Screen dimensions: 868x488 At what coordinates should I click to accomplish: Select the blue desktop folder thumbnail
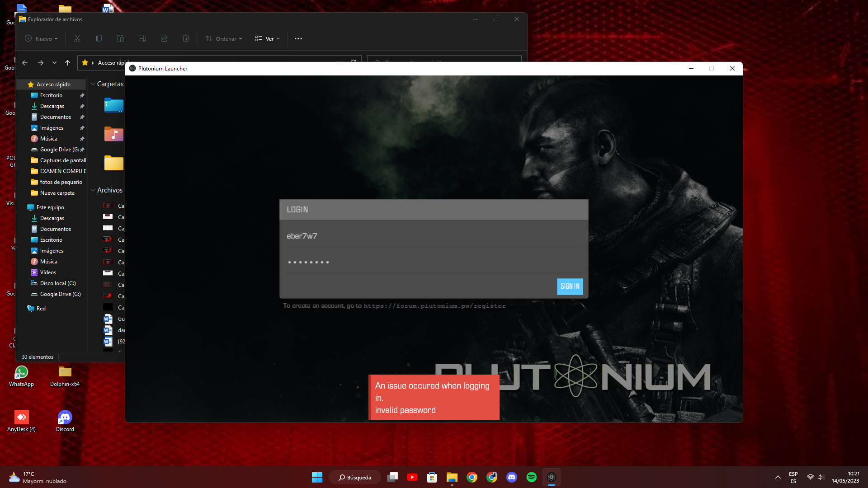point(114,105)
